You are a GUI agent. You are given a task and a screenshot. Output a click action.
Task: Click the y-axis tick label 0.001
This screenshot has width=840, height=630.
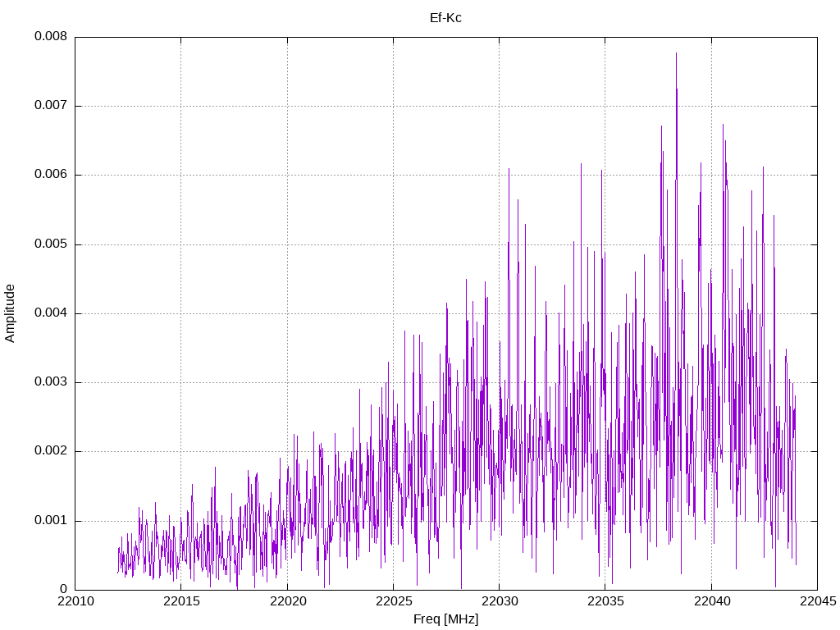51,521
